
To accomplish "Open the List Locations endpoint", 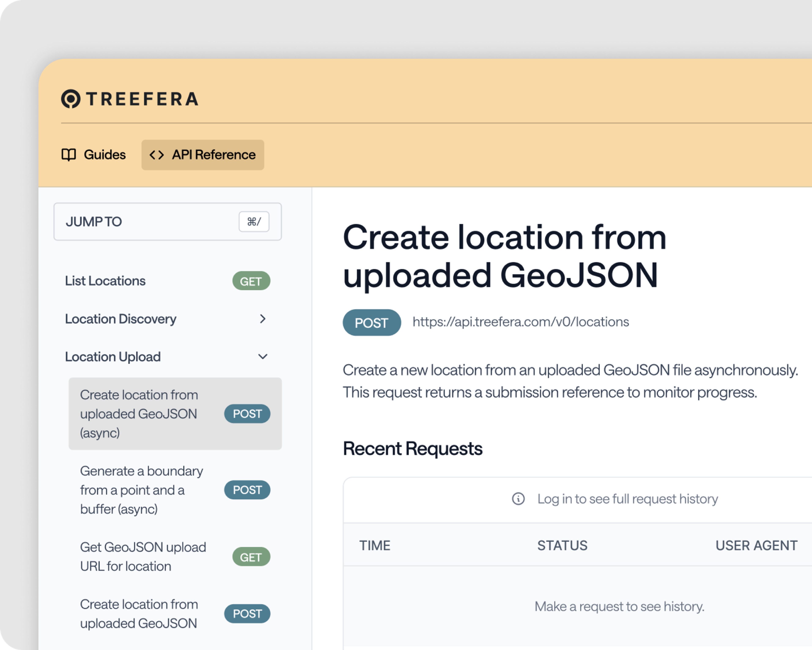I will [168, 281].
